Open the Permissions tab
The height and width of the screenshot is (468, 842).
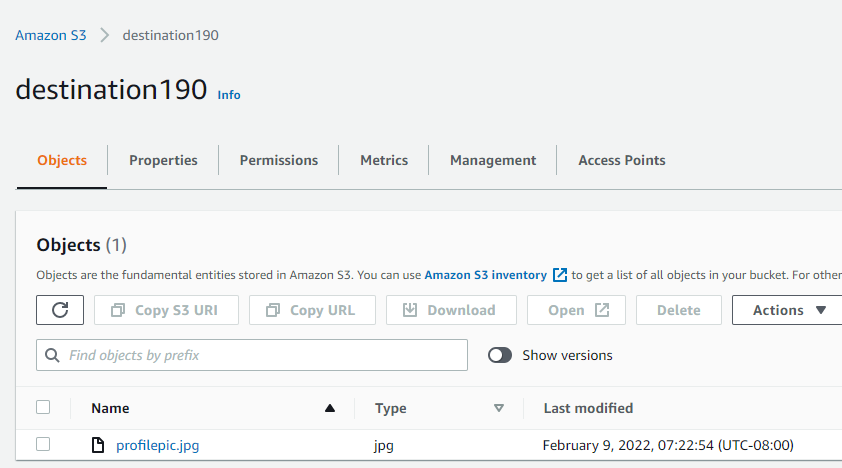pyautogui.click(x=279, y=160)
